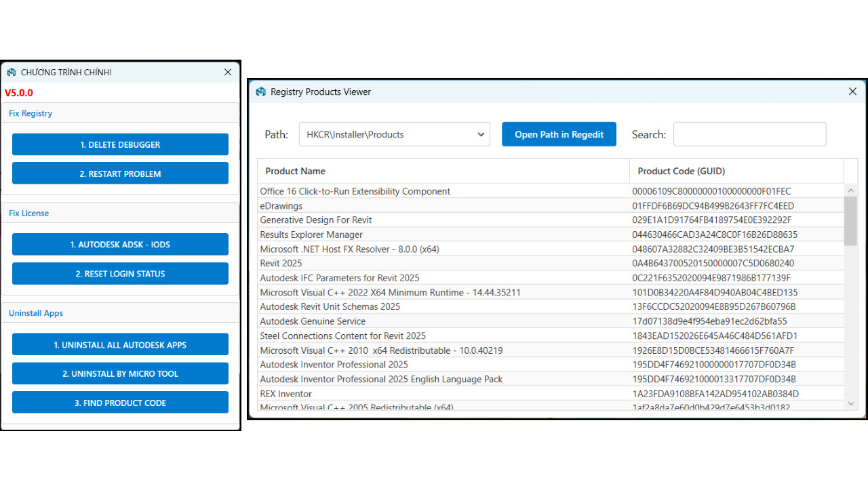The width and height of the screenshot is (868, 488).
Task: Click the scrollbar down arrow in product list
Action: (852, 403)
